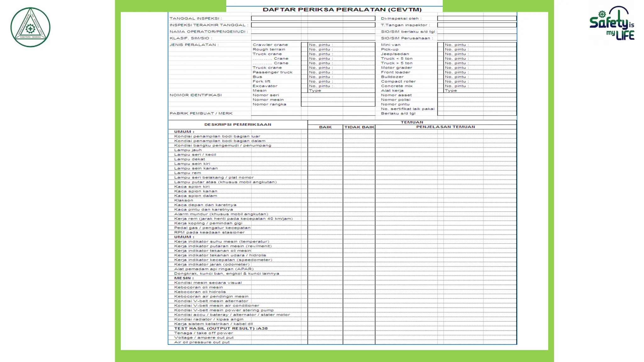Click the Nomor polisi entry cell
Image resolution: width=644 pixels, height=362 pixels.
(477, 100)
